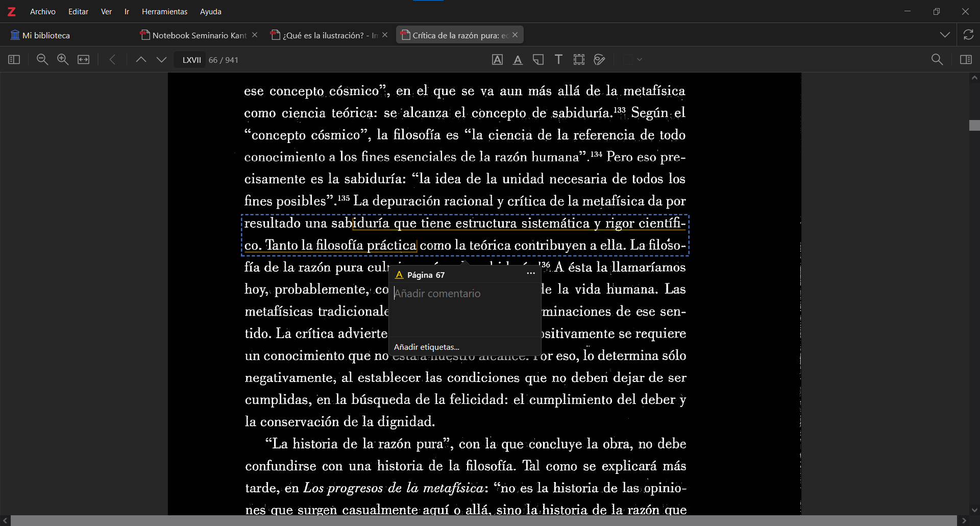The width and height of the screenshot is (980, 526).
Task: Open the Ver menu
Action: [106, 11]
